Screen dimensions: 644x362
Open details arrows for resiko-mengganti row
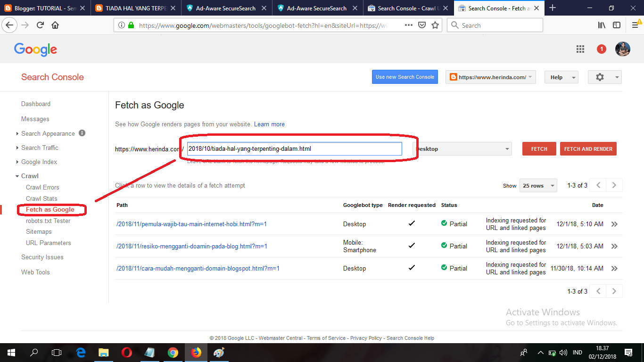614,246
